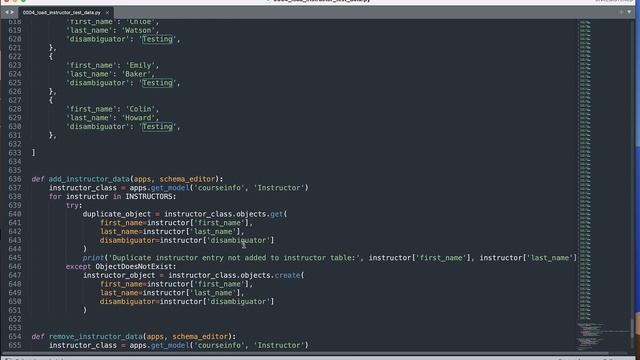
Task: Go to the next tab with the right arrow
Action: (x=12, y=12)
